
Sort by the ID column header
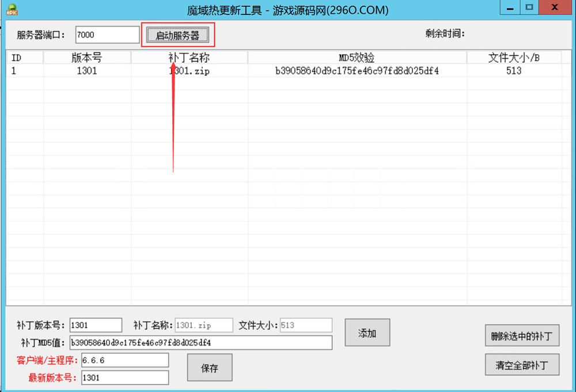pyautogui.click(x=24, y=58)
